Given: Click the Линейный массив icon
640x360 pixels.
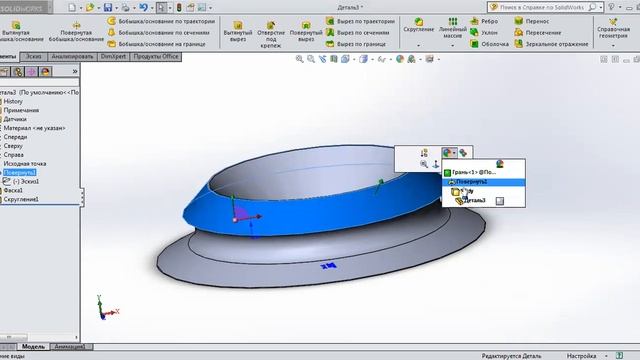Looking at the screenshot, I should [x=453, y=22].
